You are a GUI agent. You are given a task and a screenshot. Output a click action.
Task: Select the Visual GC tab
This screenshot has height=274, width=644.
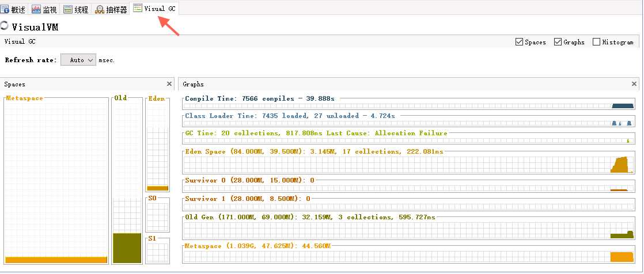154,8
